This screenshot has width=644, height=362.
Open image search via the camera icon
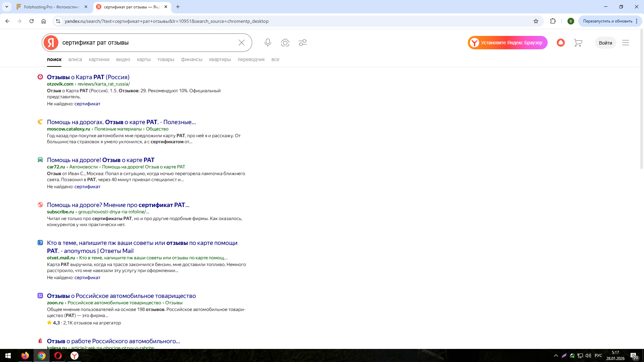pyautogui.click(x=285, y=43)
